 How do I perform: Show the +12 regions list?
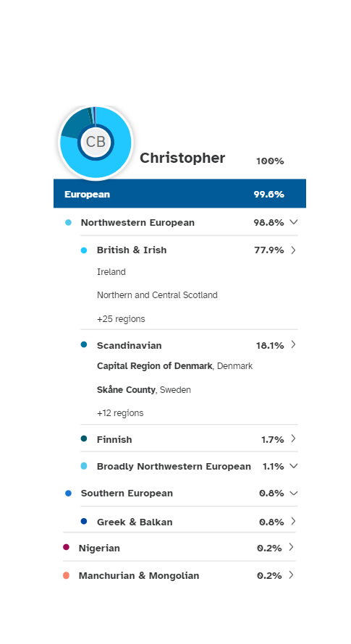click(x=120, y=412)
